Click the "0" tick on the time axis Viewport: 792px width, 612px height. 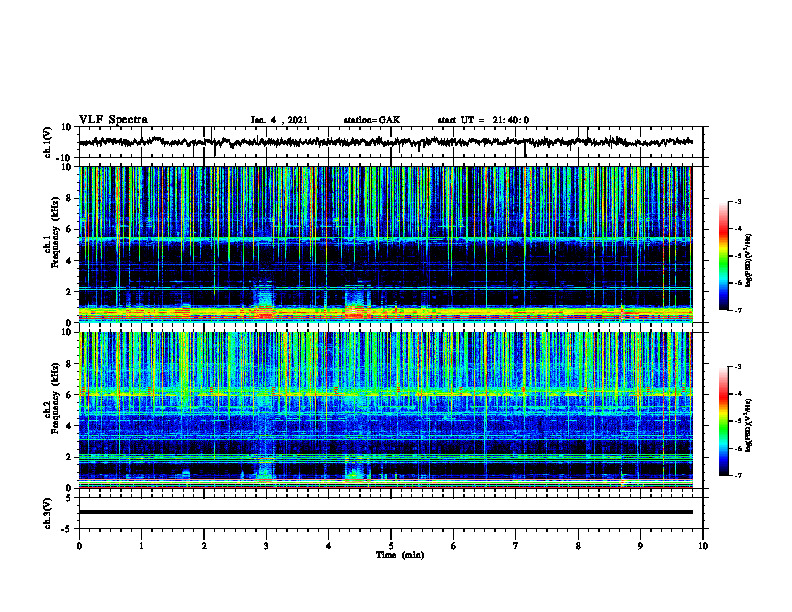79,546
